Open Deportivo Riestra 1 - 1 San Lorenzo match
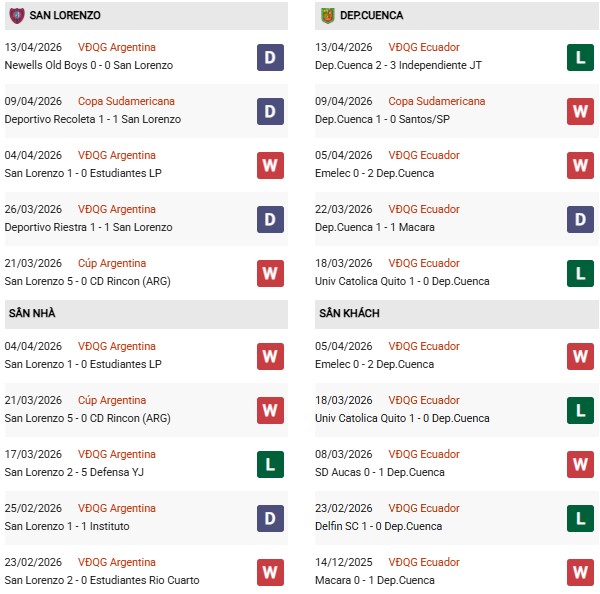 point(88,227)
